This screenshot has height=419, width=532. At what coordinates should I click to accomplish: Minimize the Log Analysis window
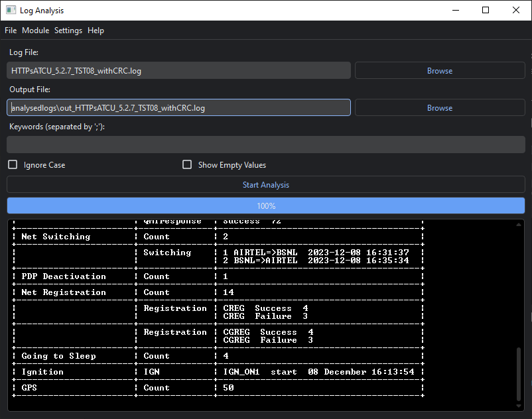pos(456,10)
